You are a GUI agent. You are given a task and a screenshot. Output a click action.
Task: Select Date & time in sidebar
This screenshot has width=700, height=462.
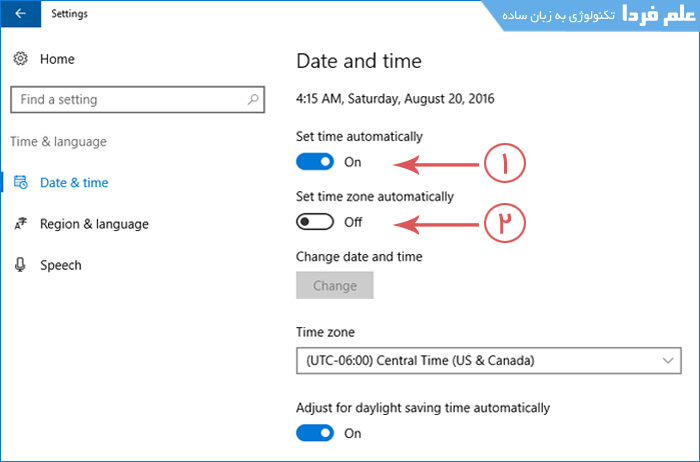[x=74, y=183]
